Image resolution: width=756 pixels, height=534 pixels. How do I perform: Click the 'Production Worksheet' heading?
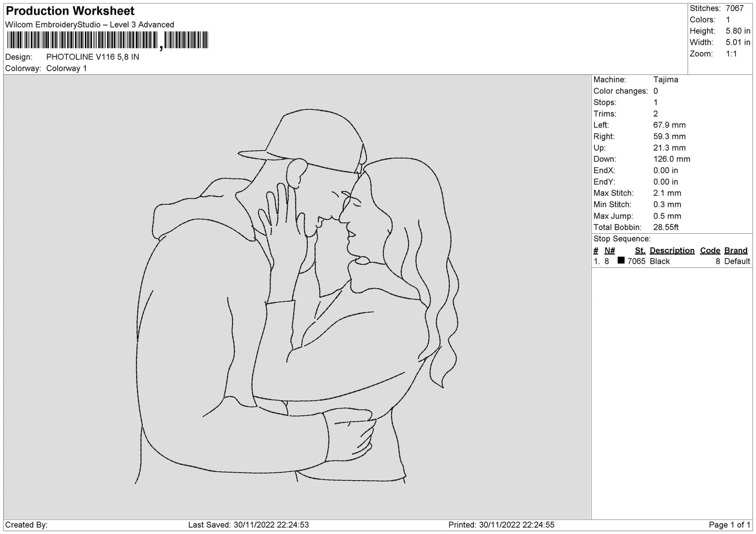tap(70, 10)
